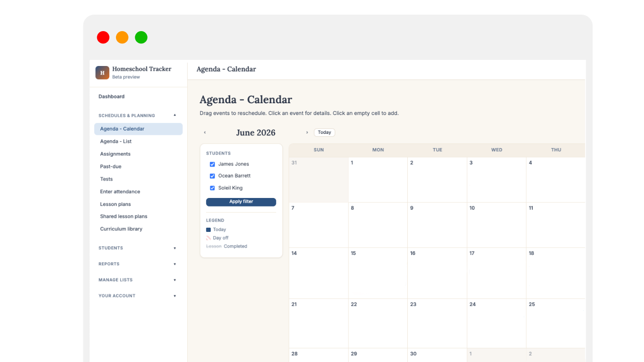Click the June 2026 month title
The width and height of the screenshot is (644, 362).
coord(256,133)
